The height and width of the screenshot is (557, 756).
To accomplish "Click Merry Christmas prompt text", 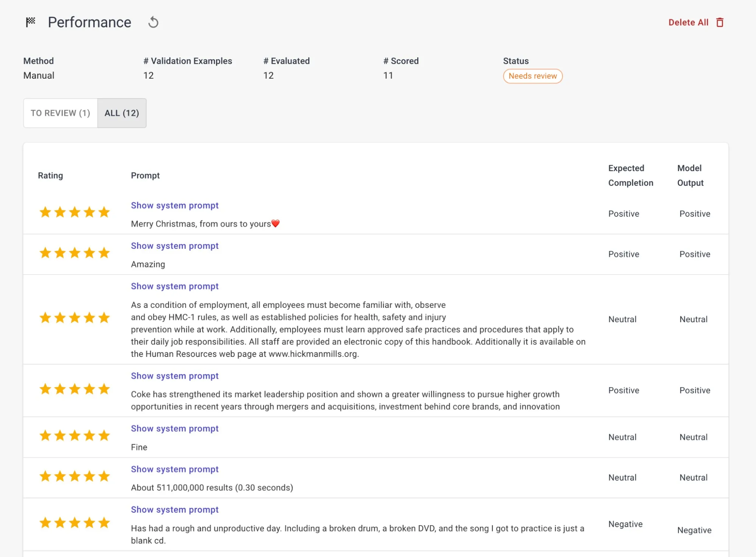I will pyautogui.click(x=205, y=224).
